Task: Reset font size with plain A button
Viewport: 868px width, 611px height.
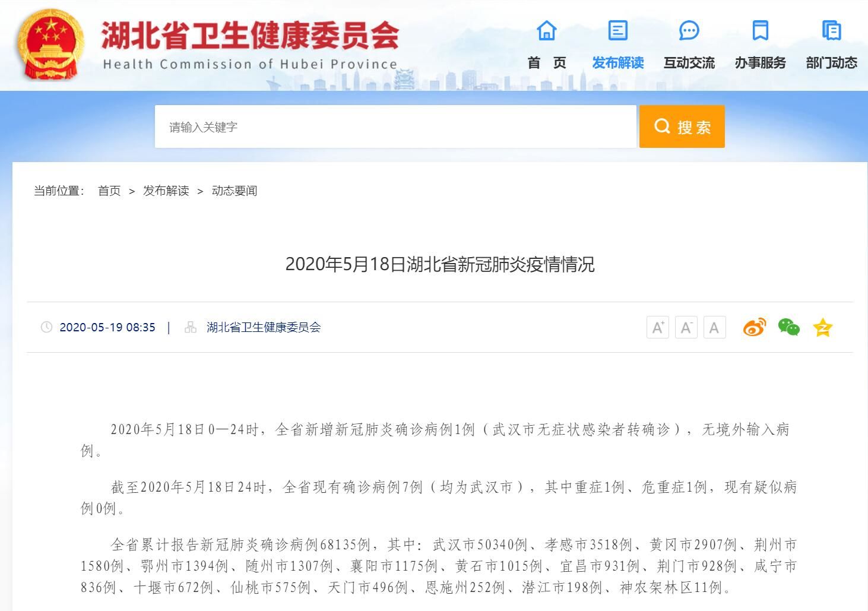Action: (x=714, y=327)
